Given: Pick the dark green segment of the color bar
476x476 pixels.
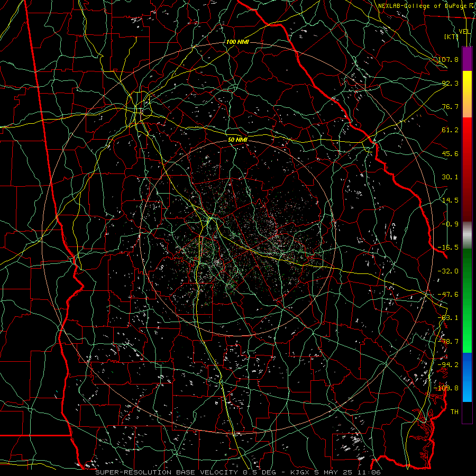Looking at the screenshot, I should pyautogui.click(x=467, y=300).
